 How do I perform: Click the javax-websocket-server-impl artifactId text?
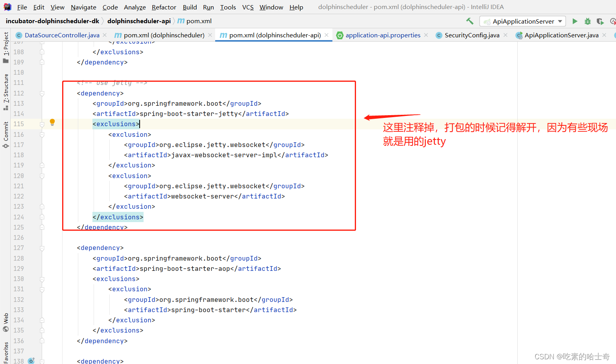pos(224,155)
